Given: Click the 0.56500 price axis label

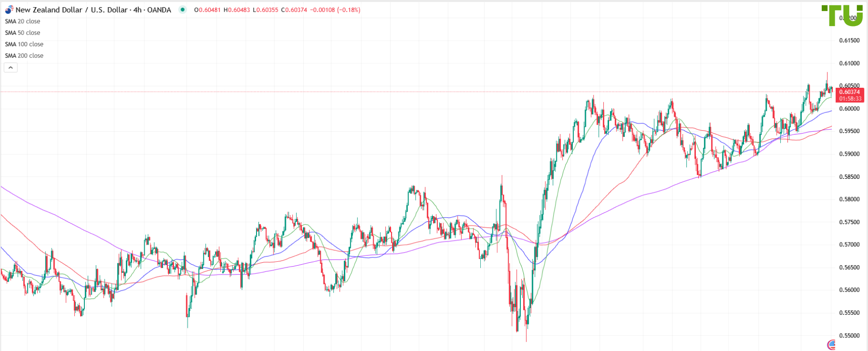Looking at the screenshot, I should (849, 268).
